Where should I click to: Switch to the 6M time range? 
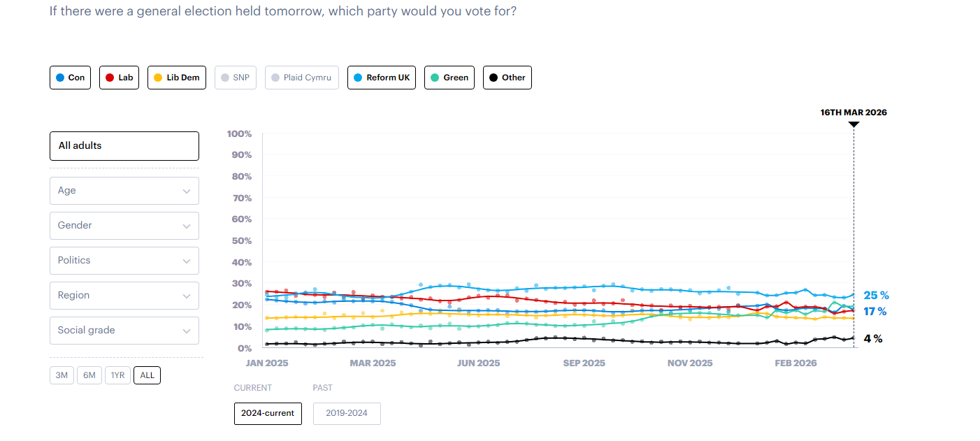coord(89,375)
